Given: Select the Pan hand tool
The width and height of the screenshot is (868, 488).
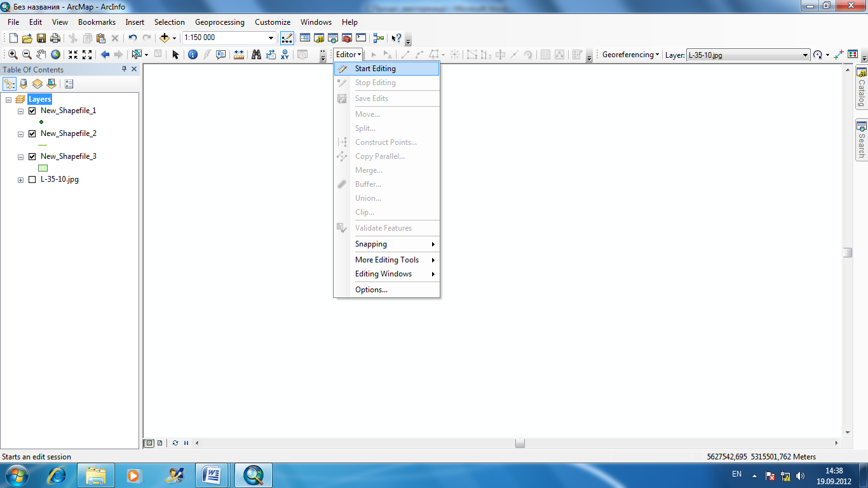Looking at the screenshot, I should tap(41, 55).
